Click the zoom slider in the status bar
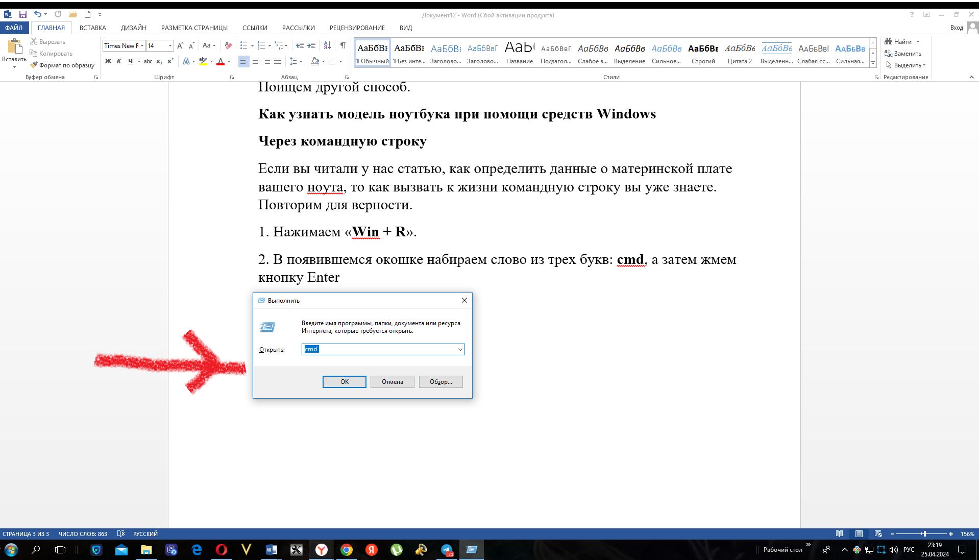This screenshot has width=979, height=560. tap(924, 533)
